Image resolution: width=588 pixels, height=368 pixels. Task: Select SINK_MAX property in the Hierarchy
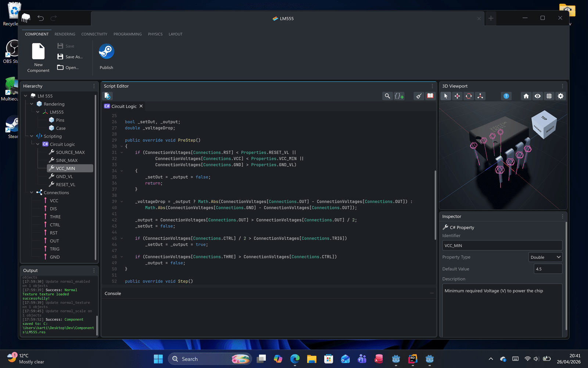[67, 160]
